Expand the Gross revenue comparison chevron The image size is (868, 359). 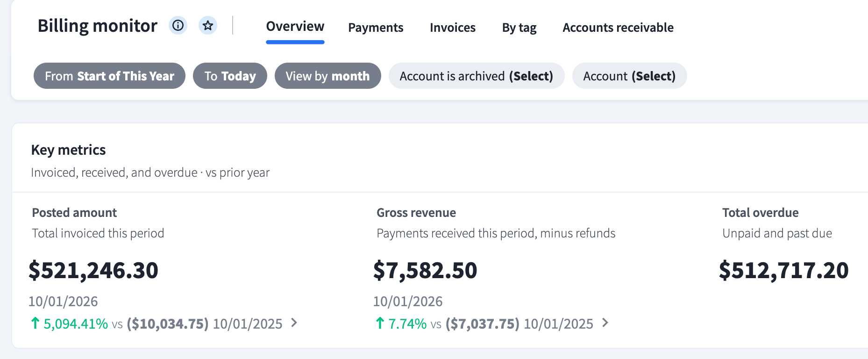(x=605, y=323)
